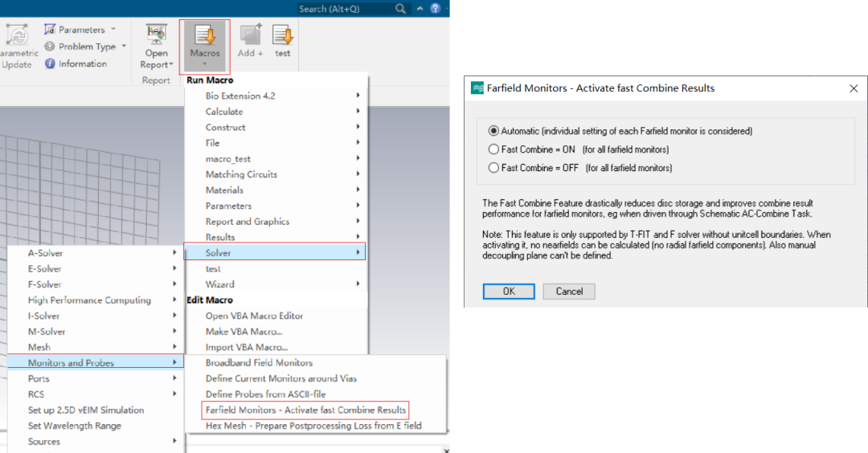
Task: Click the Parametric Update icon
Action: pos(17,35)
